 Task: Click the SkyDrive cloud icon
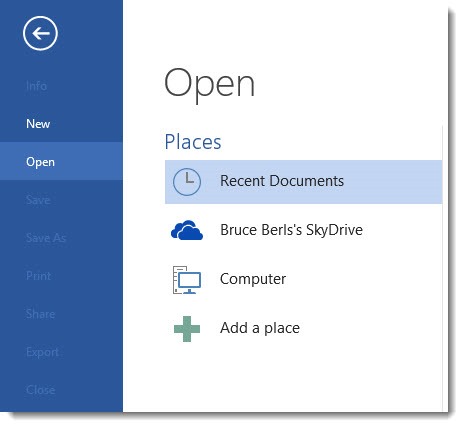pyautogui.click(x=187, y=230)
